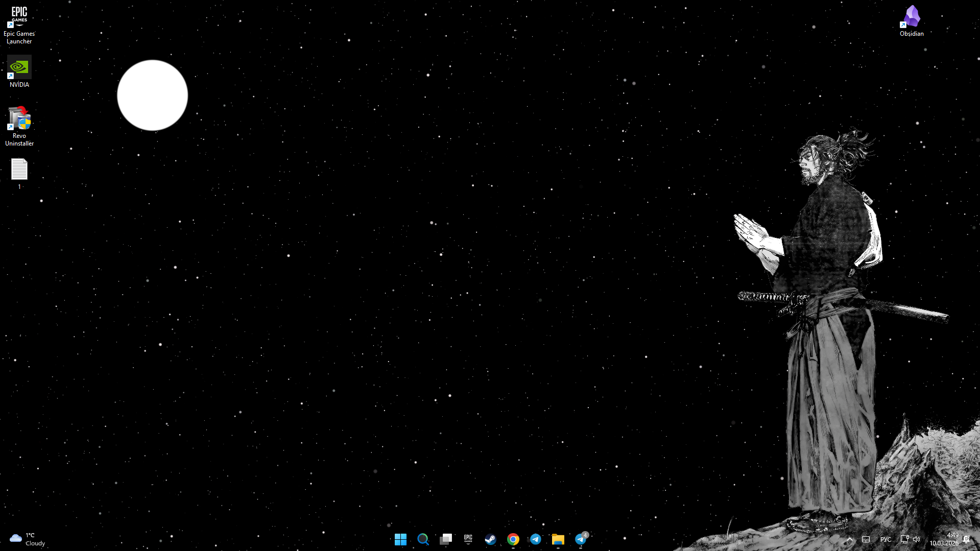
Task: Open the clock and calendar flyout
Action: tap(944, 539)
